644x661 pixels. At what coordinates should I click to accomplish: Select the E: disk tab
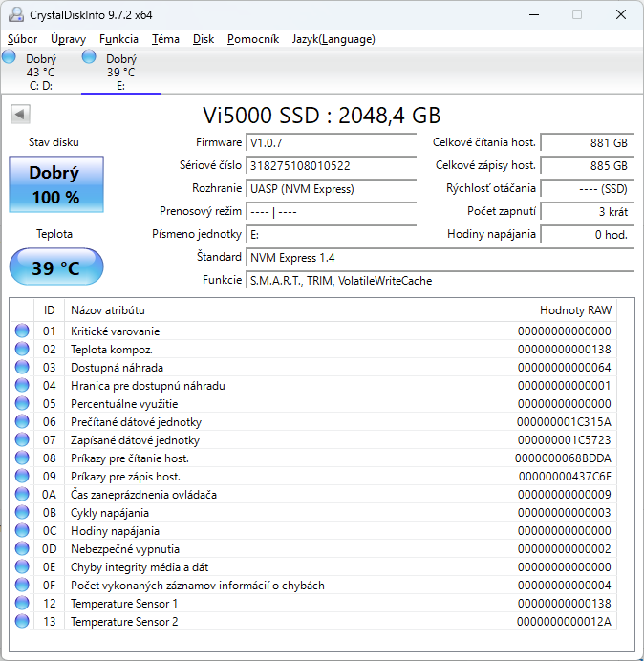point(121,72)
